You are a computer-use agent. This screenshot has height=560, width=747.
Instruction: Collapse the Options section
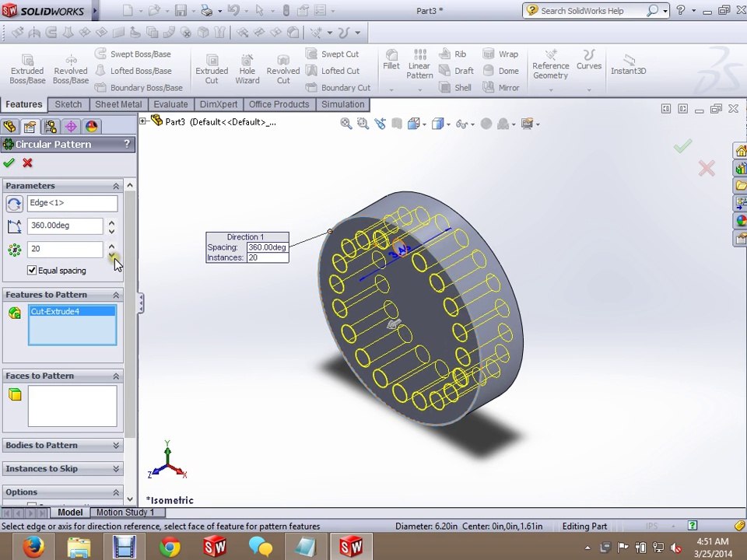(x=116, y=492)
